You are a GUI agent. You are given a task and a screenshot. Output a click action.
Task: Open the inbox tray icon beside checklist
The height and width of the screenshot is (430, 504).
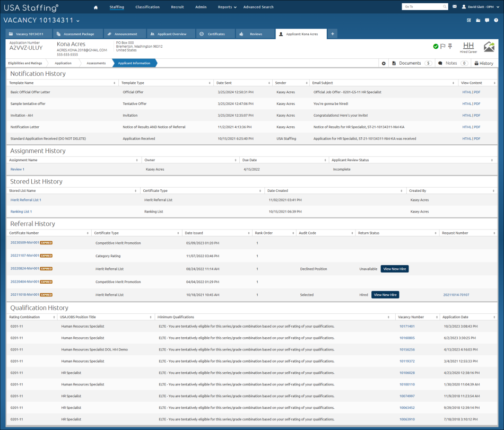[478, 20]
